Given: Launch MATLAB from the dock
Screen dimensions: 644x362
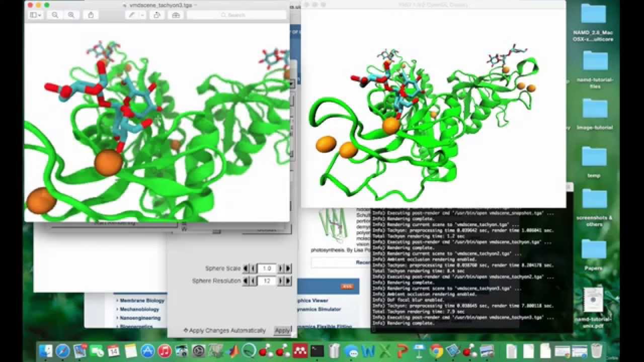Looking at the screenshot, I should (x=232, y=350).
